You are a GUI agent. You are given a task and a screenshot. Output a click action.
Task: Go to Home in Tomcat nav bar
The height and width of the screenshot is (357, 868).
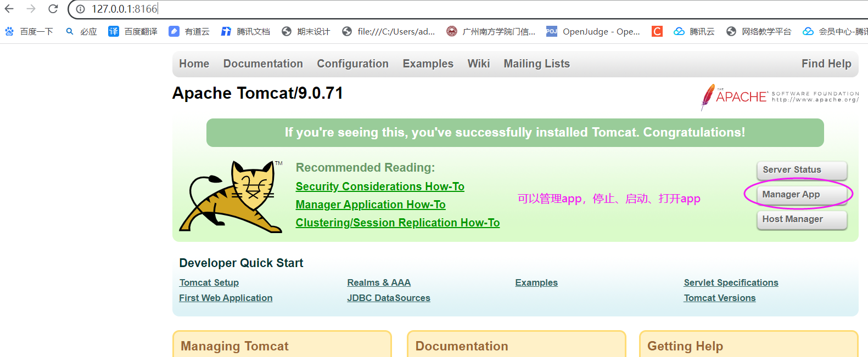pos(194,64)
